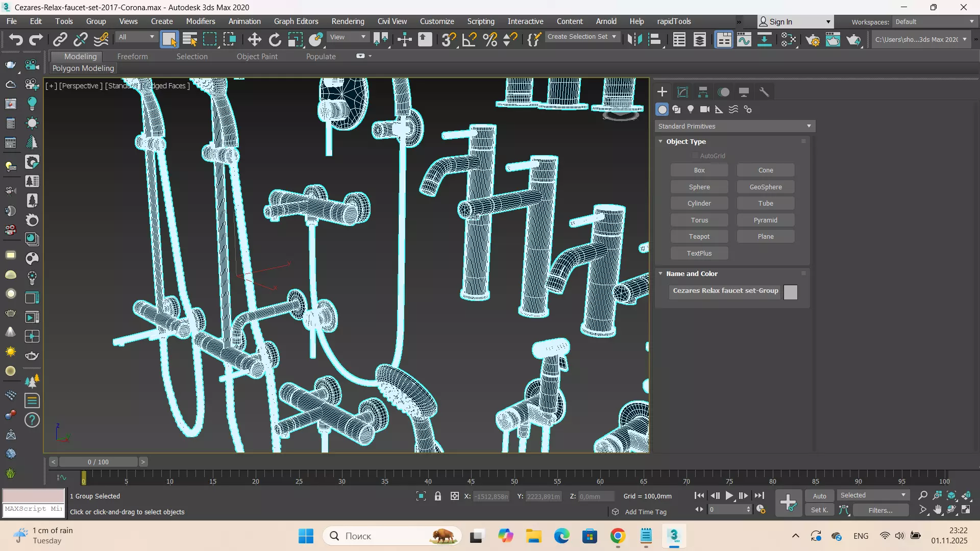Open the Workspaces Default dropdown
The width and height of the screenshot is (980, 551).
(x=935, y=22)
